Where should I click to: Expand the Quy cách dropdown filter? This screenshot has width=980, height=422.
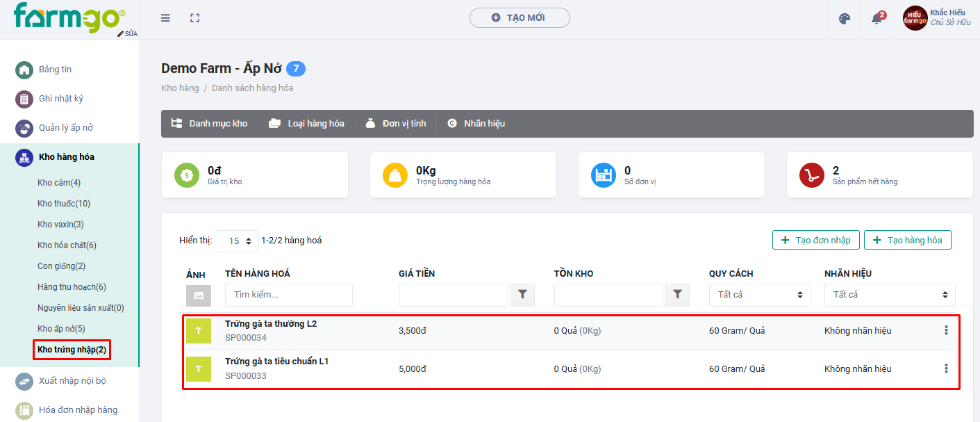point(759,295)
